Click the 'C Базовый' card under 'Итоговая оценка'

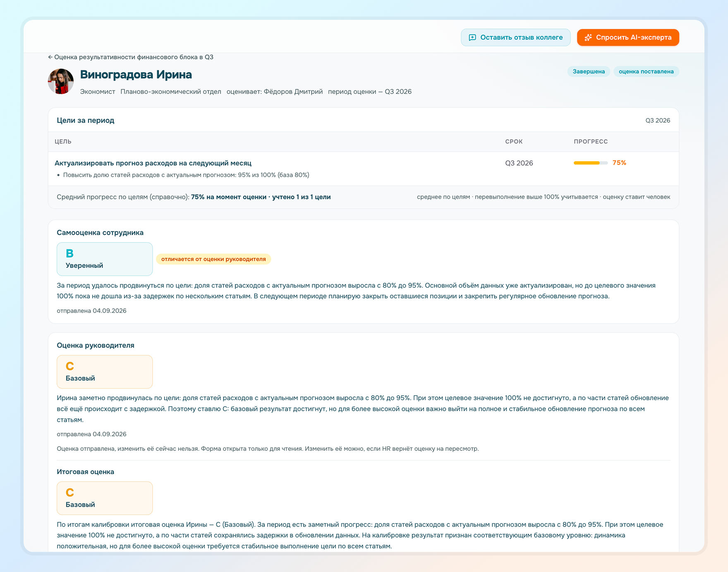point(105,498)
